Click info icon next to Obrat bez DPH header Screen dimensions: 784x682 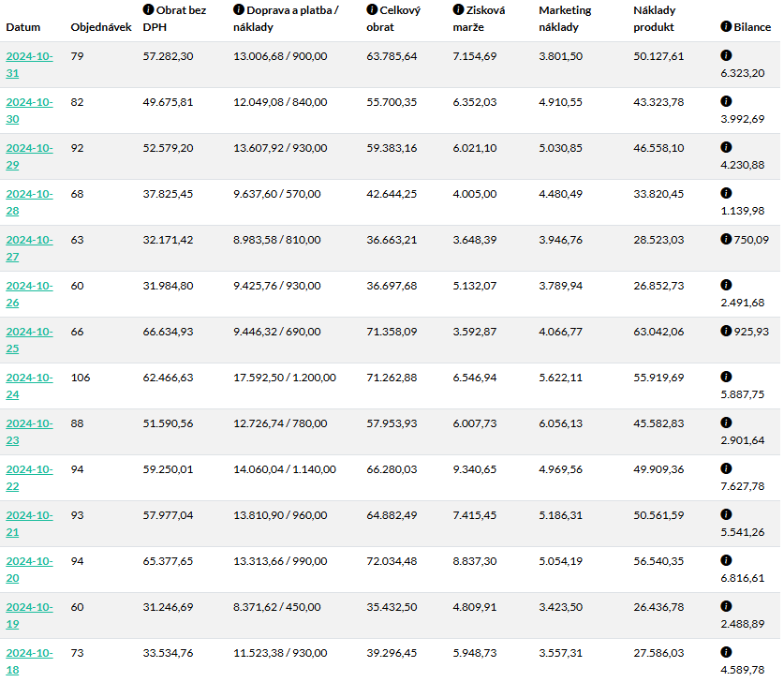point(149,9)
